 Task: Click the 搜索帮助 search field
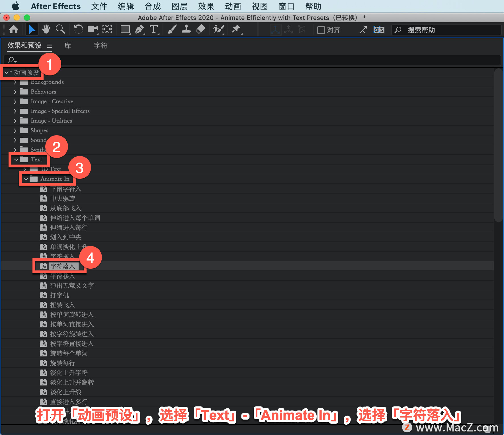point(446,30)
